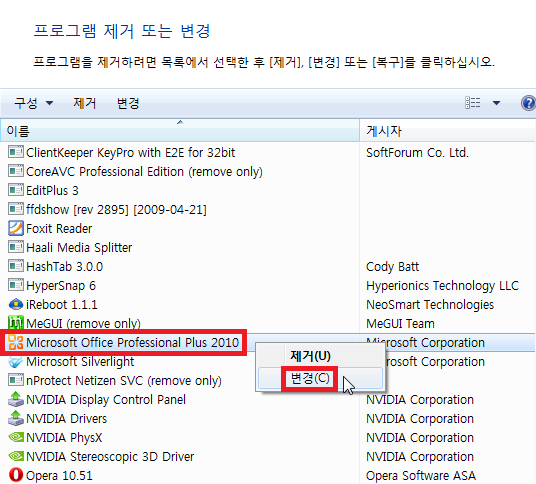
Task: Click publisher MeGUI Team
Action: 400,323
